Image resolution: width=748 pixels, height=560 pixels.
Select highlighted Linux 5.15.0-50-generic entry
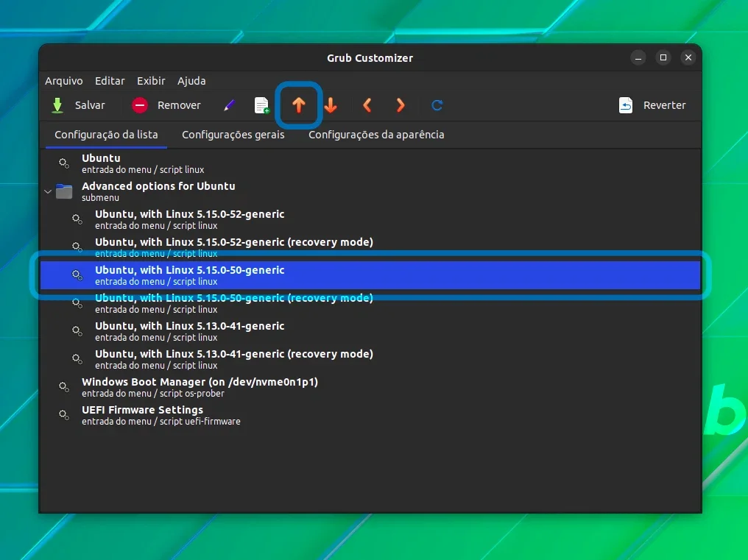coord(370,275)
